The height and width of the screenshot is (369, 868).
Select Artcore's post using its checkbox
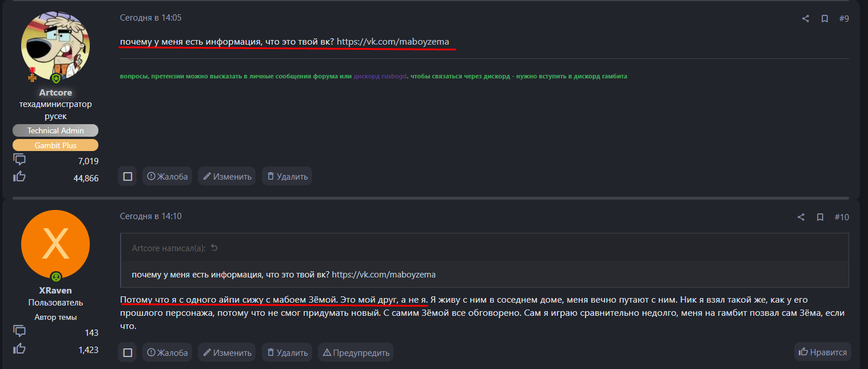[128, 176]
